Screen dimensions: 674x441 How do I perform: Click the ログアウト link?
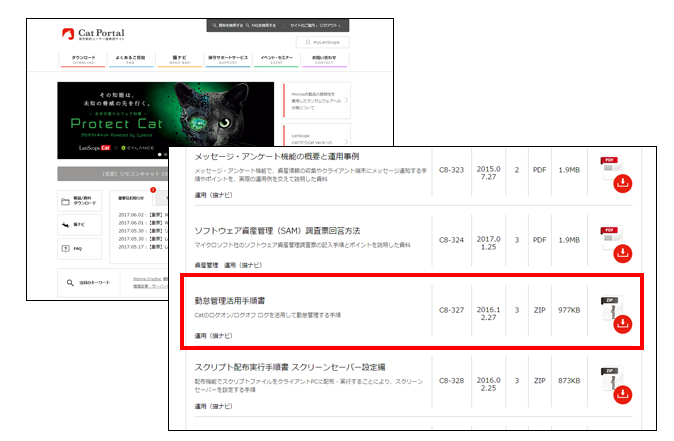point(330,25)
